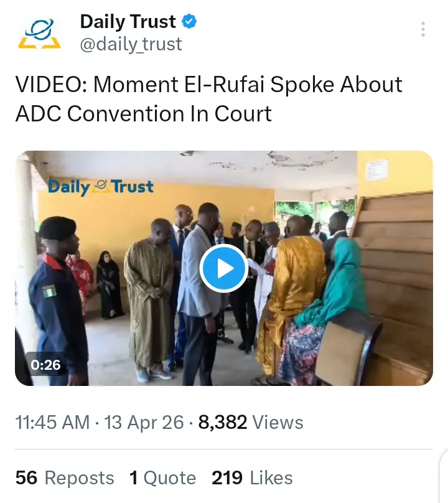Tap the white panel edge at bottom right

click(x=443, y=479)
